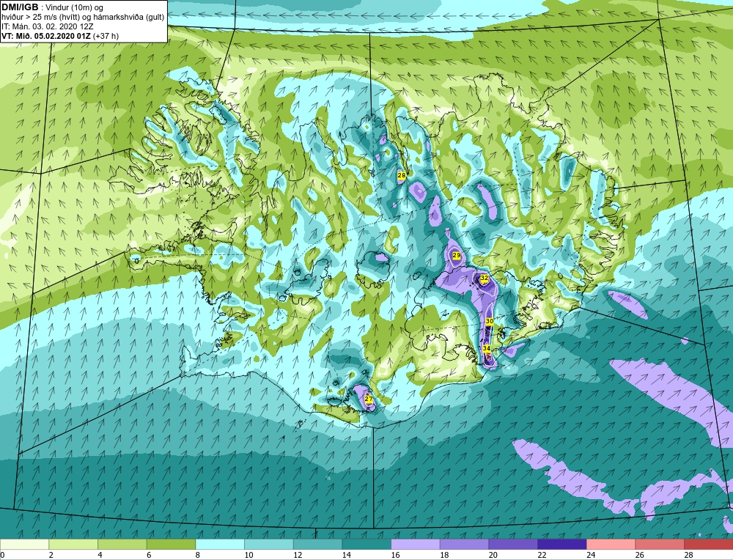The image size is (733, 560).
Task: Click the yellow gust label 28
Action: (x=402, y=175)
